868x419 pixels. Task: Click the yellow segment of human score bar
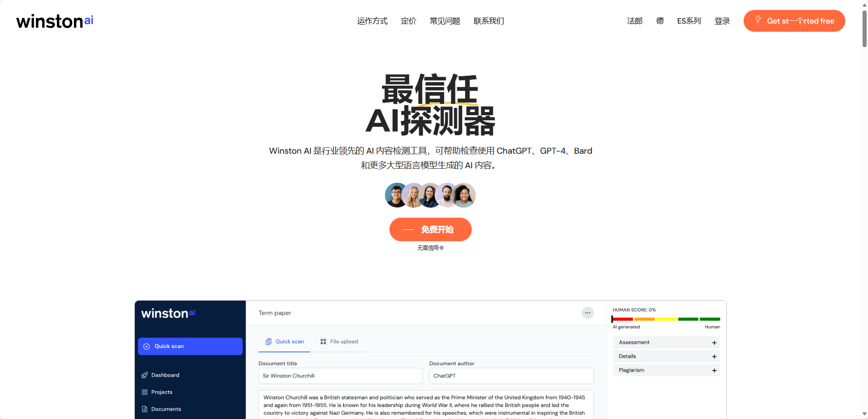point(666,319)
